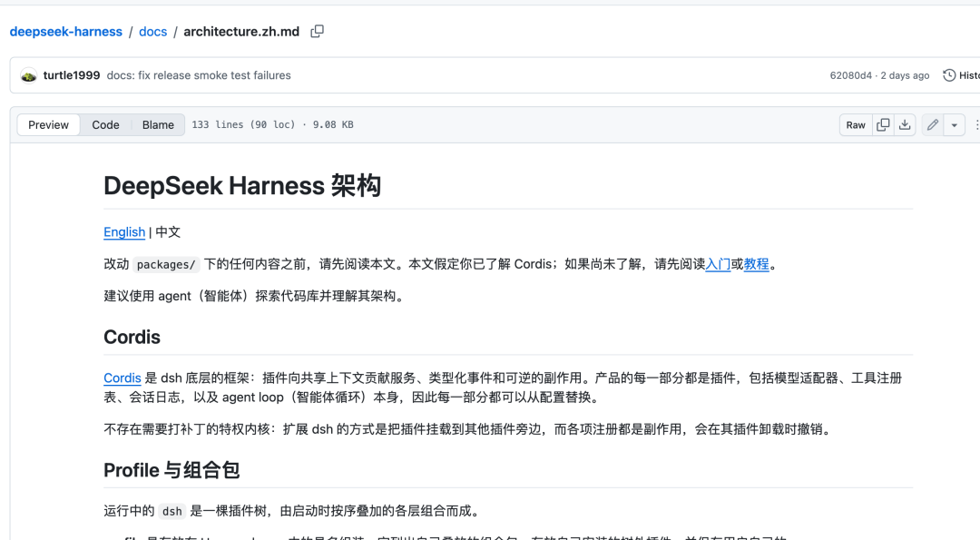Viewport: 980px width, 540px height.
Task: Switch to Blame tab
Action: tap(158, 125)
